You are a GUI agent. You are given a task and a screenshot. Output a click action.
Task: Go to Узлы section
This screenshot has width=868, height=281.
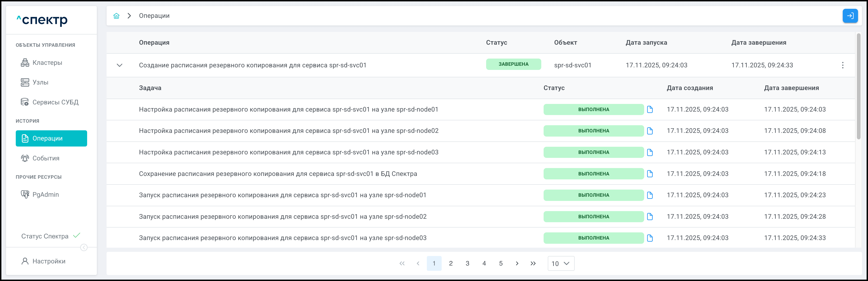coord(41,82)
